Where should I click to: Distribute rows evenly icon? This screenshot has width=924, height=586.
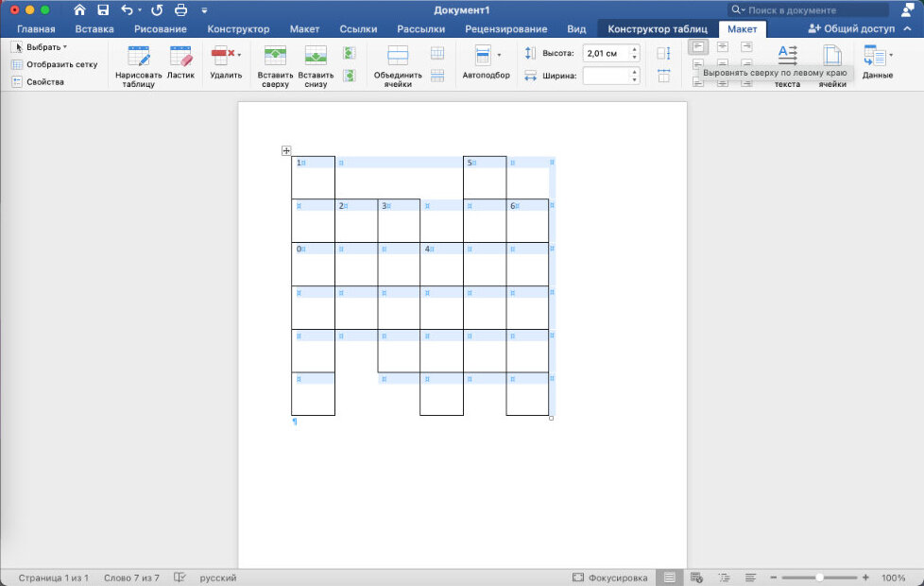coord(663,53)
